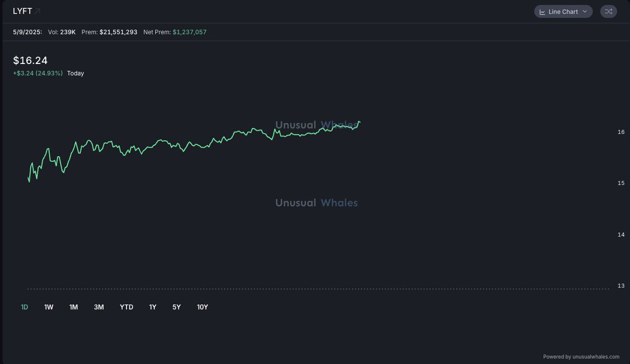Open the external link arrow beside LYFT

[x=38, y=11]
